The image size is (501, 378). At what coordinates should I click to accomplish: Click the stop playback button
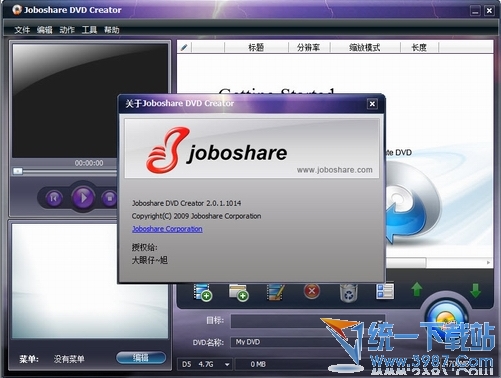[x=109, y=198]
